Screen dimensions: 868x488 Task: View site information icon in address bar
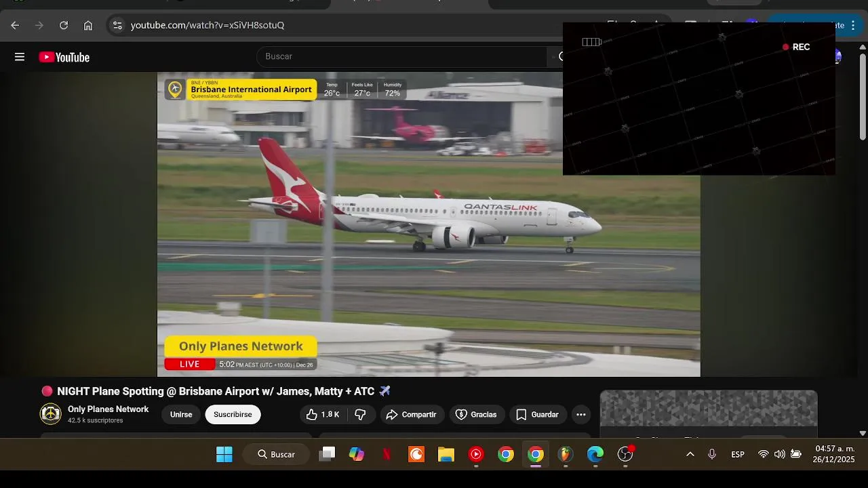117,25
